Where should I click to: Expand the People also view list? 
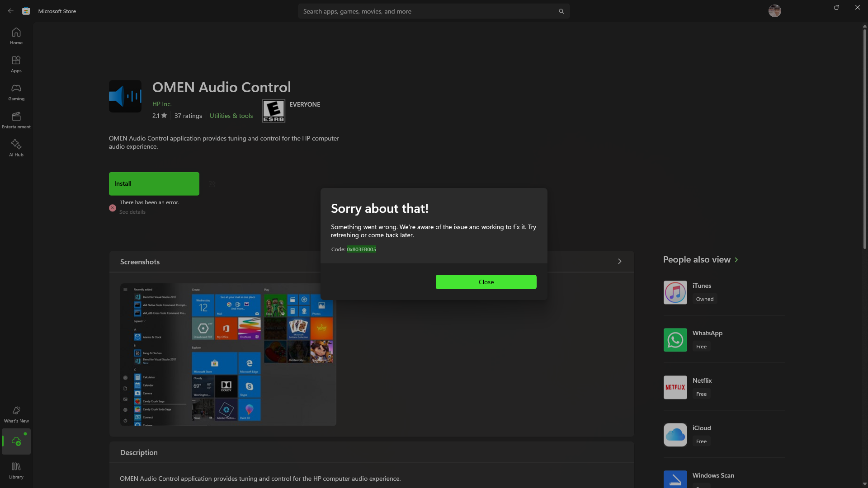click(736, 260)
